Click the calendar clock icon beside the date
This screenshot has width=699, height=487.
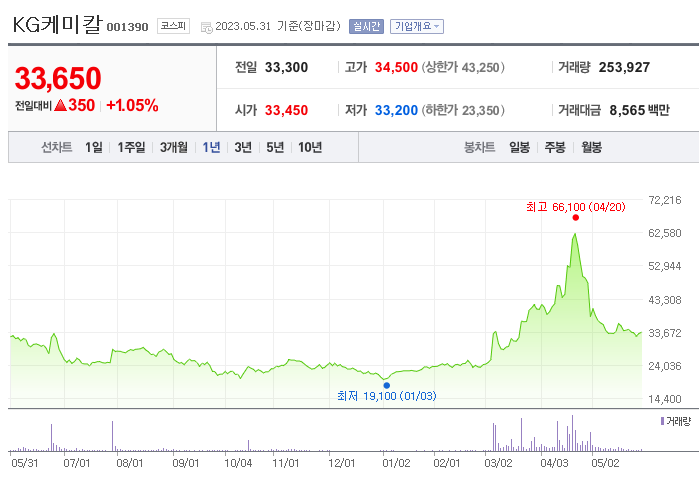[206, 27]
